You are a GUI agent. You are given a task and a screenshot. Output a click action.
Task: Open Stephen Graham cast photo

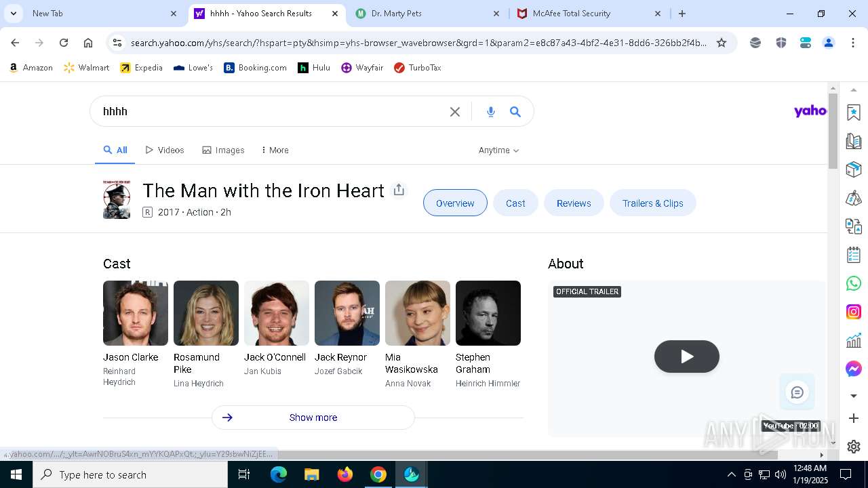(x=488, y=313)
